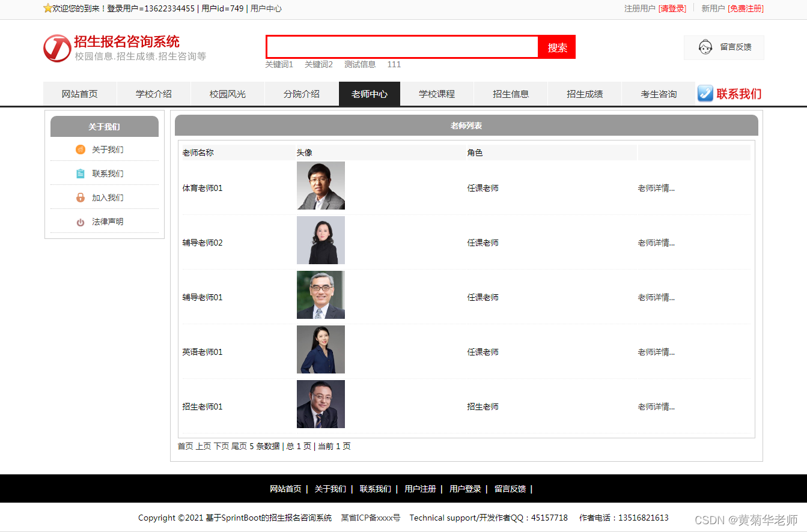The image size is (807, 532).
Task: Click the [免费注册] registration link
Action: tap(746, 9)
